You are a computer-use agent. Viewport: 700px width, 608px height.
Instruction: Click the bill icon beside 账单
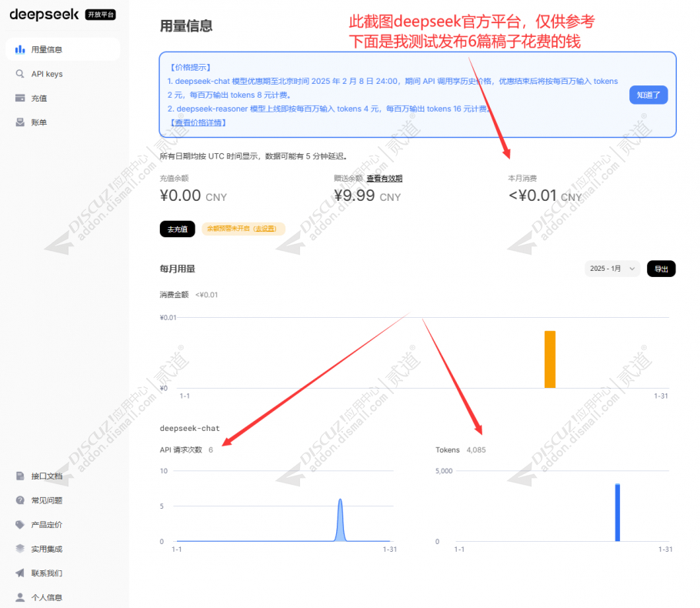pos(20,122)
